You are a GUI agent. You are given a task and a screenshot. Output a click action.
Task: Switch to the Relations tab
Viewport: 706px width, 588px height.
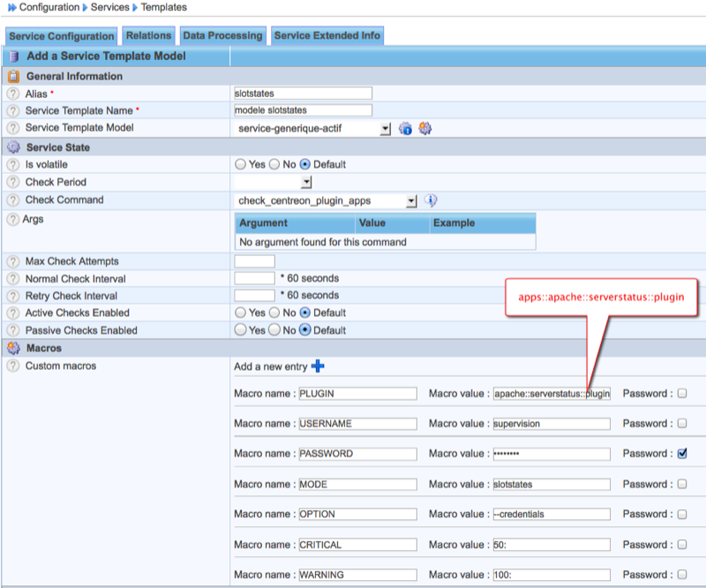(148, 35)
